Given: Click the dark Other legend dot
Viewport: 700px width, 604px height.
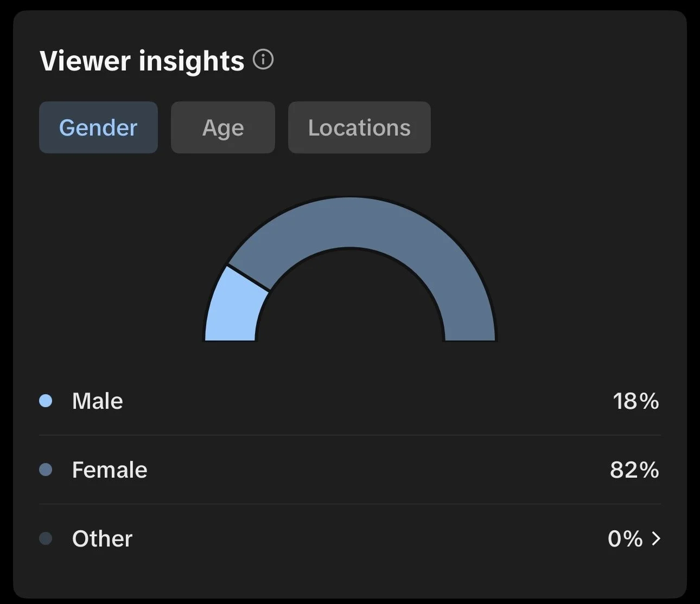Looking at the screenshot, I should [x=46, y=538].
